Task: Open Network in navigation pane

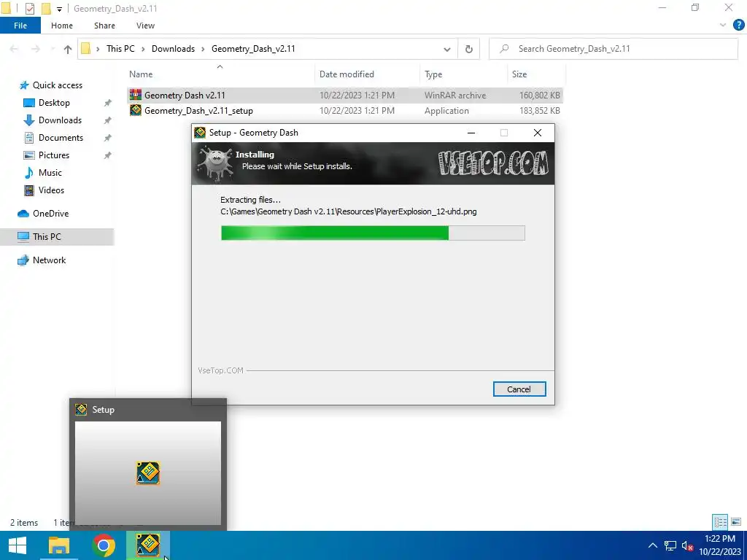Action: [49, 260]
